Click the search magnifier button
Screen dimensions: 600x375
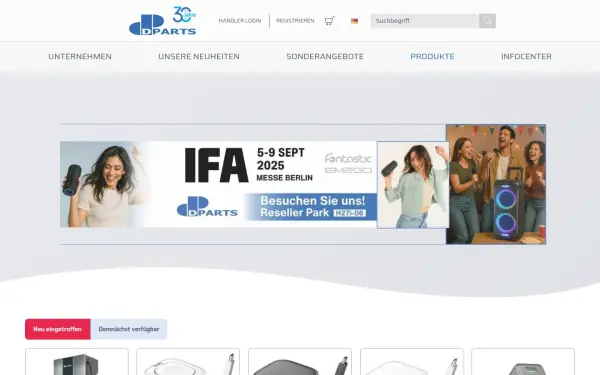coord(487,21)
